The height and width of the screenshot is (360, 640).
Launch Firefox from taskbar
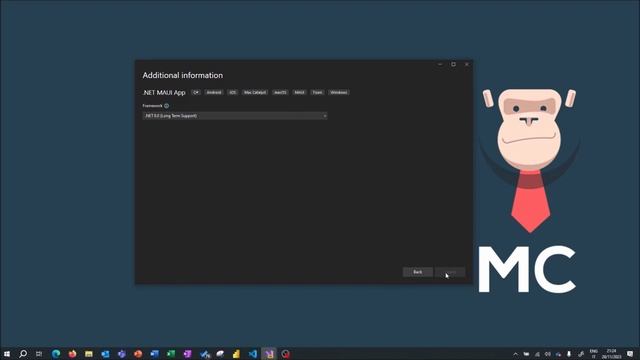coord(73,354)
